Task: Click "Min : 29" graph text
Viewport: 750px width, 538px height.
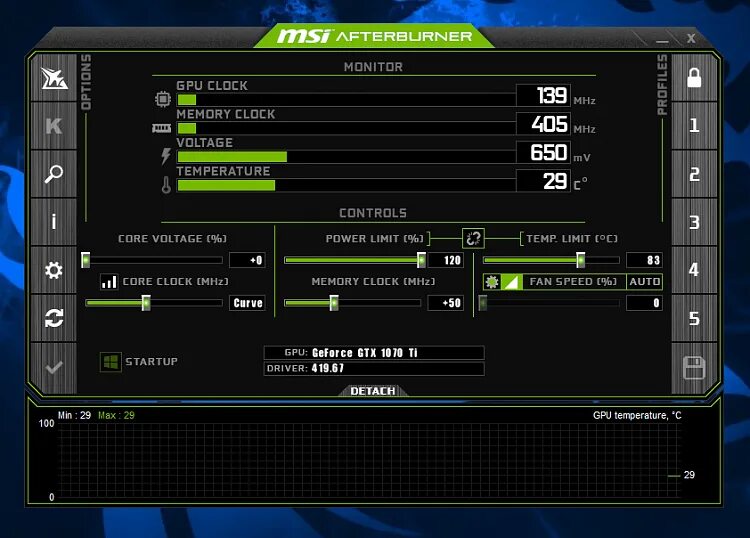Action: [x=74, y=415]
